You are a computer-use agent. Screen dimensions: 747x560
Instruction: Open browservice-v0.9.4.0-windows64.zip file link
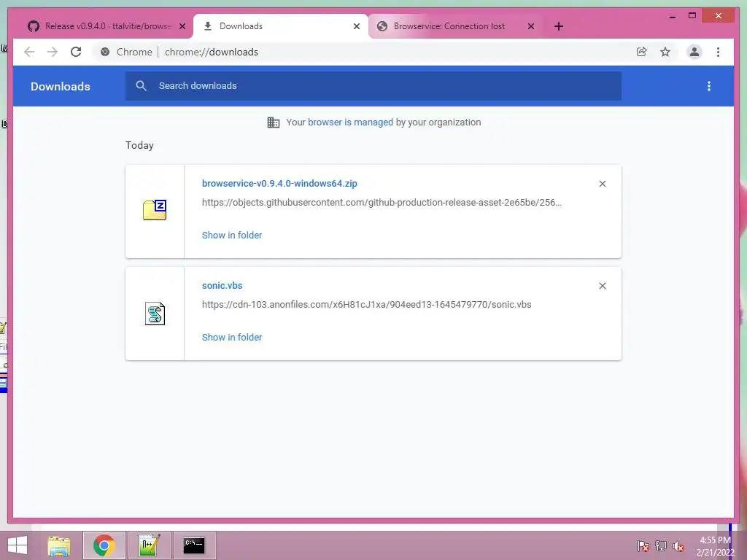click(279, 183)
